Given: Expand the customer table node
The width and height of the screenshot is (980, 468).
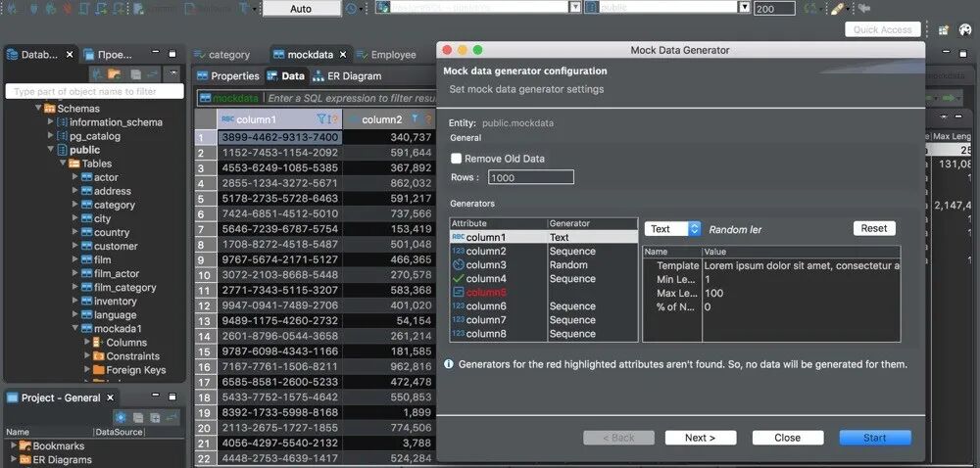Looking at the screenshot, I should coord(75,245).
